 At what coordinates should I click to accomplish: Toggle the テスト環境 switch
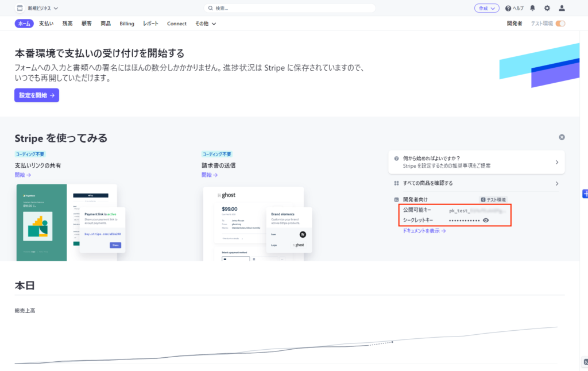pyautogui.click(x=560, y=24)
